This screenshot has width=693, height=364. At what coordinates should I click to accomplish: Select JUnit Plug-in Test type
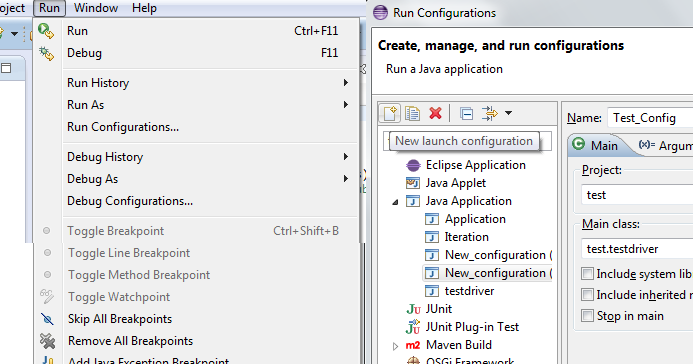(x=472, y=327)
